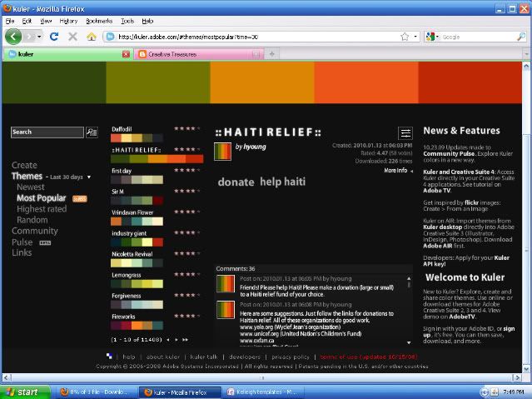Click the donate tag
Image resolution: width=532 pixels, height=399 pixels.
(x=236, y=182)
